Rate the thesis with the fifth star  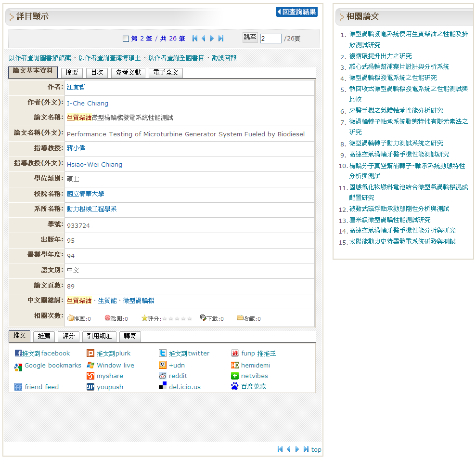coord(190,318)
